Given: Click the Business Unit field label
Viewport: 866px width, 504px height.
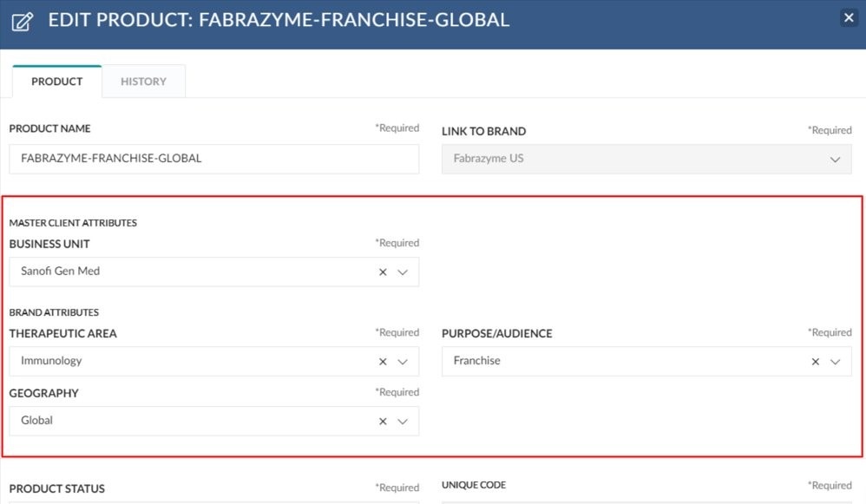Looking at the screenshot, I should [49, 244].
